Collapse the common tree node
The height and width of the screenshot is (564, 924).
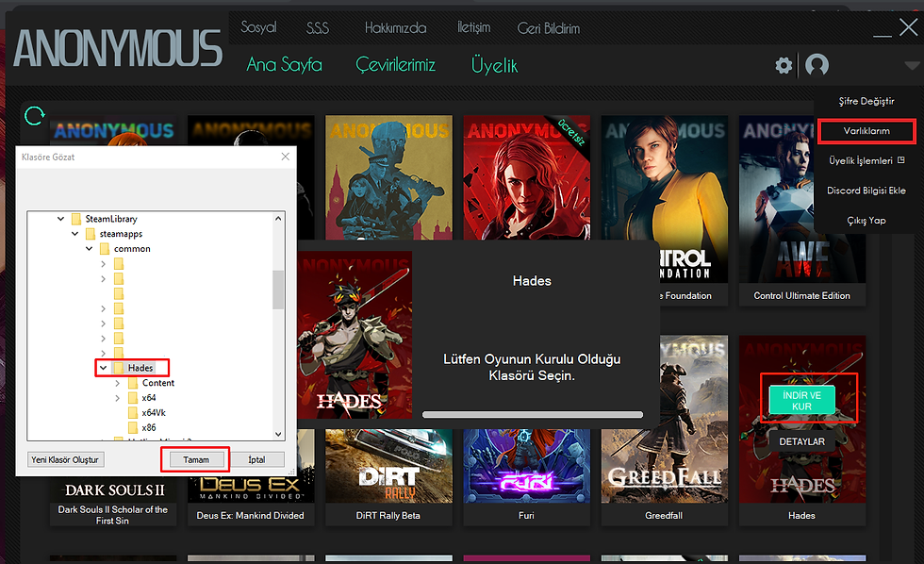coord(89,249)
